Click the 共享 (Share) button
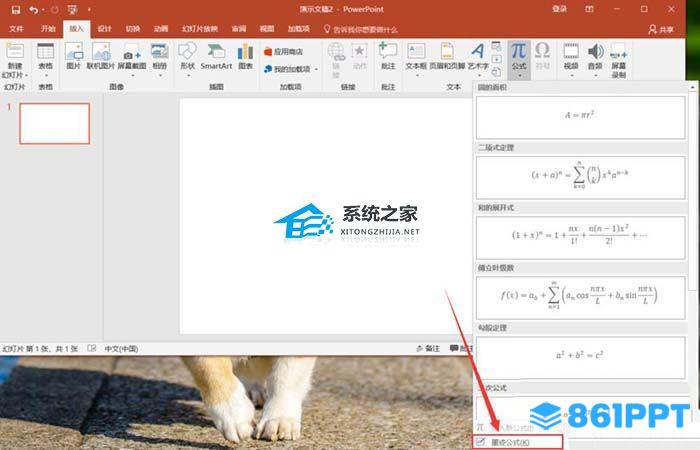The height and width of the screenshot is (450, 700). click(661, 29)
